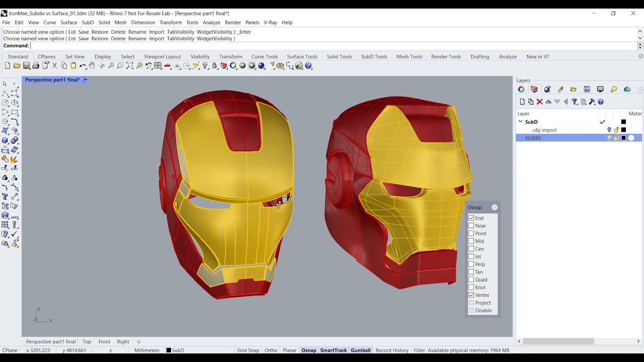Image resolution: width=644 pixels, height=362 pixels.
Task: Enable the Mid osnap checkbox
Action: [471, 241]
